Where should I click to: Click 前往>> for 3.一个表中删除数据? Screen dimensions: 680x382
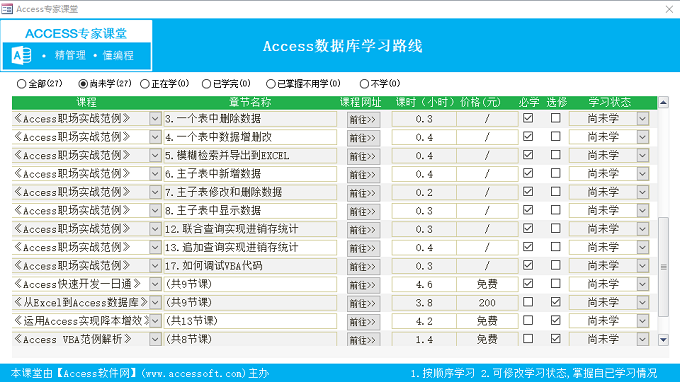363,120
